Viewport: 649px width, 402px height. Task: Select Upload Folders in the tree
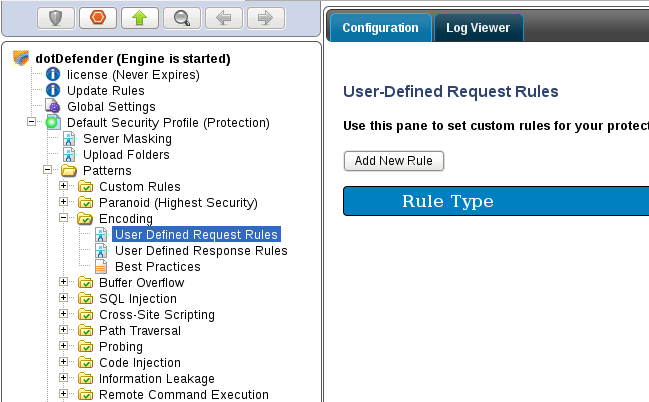click(126, 155)
